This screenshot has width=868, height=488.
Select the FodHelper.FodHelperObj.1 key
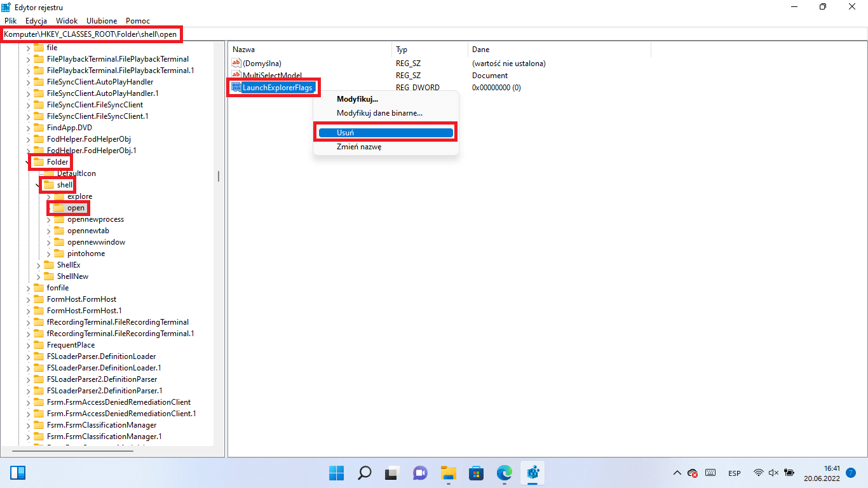pos(92,151)
